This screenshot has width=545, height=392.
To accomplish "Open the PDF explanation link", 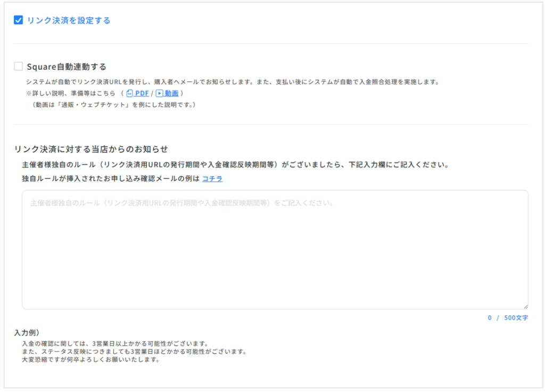I will point(142,93).
